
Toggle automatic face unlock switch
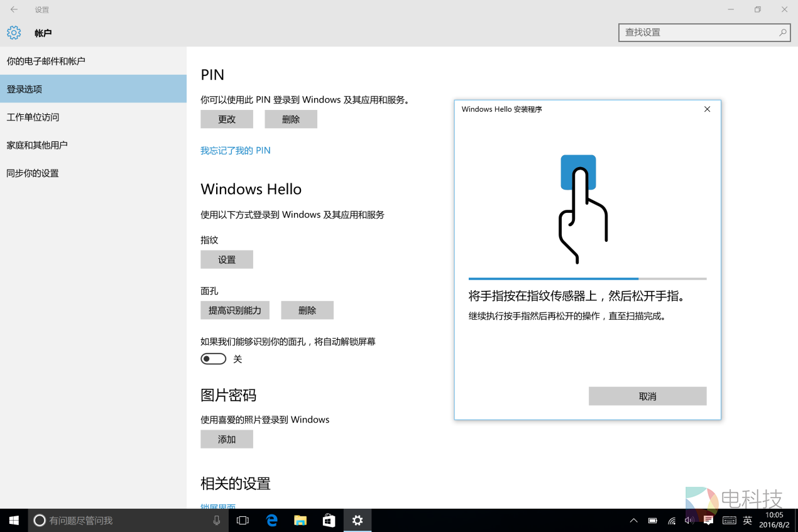coord(214,359)
